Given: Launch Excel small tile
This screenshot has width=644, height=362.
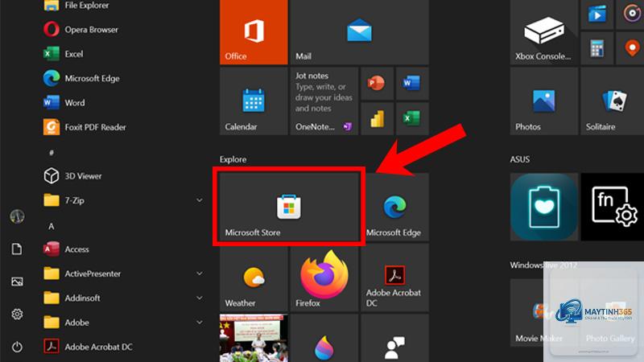Looking at the screenshot, I should click(x=412, y=118).
